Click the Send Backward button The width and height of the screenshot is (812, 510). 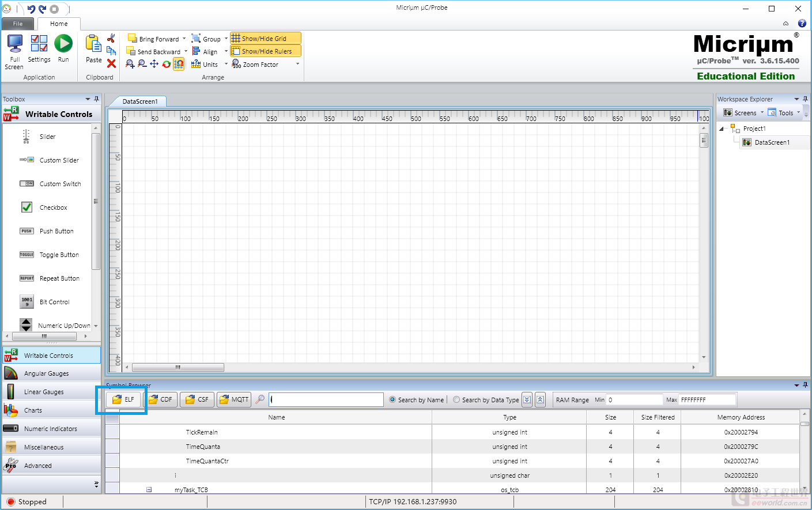point(153,51)
